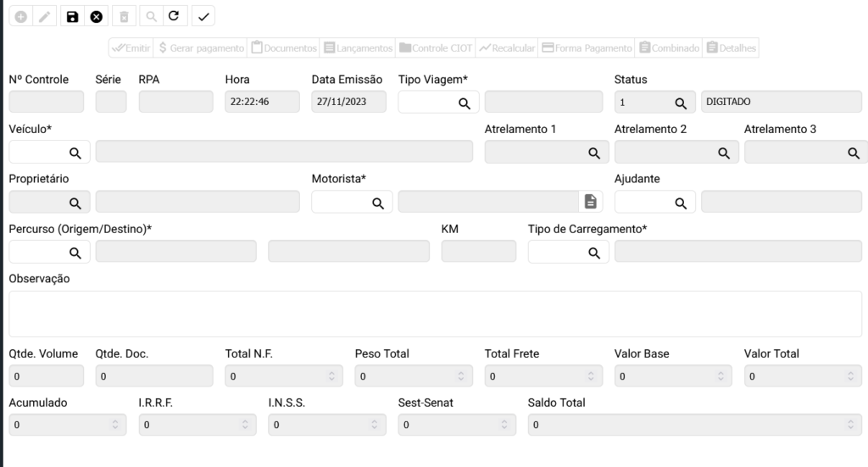Viewport: 868px width, 467px height.
Task: Search Veículo with magnifier icon
Action: click(75, 153)
